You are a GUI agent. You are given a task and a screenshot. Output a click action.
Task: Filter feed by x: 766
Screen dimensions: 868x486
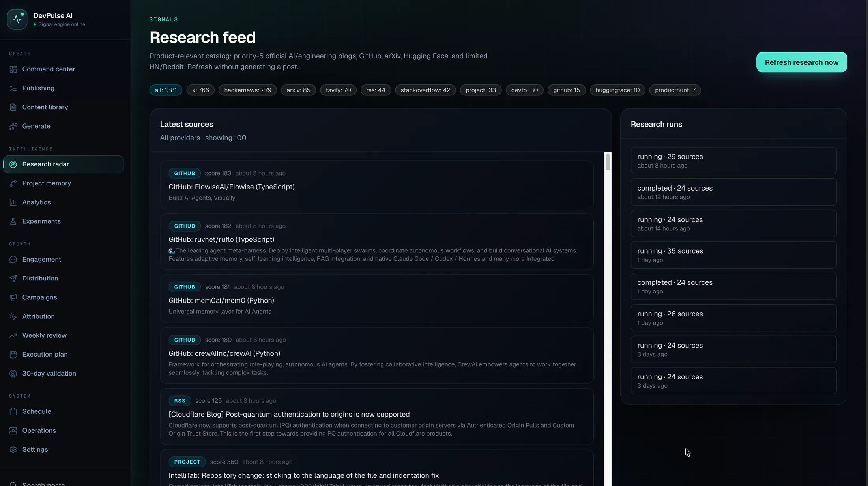pyautogui.click(x=200, y=90)
